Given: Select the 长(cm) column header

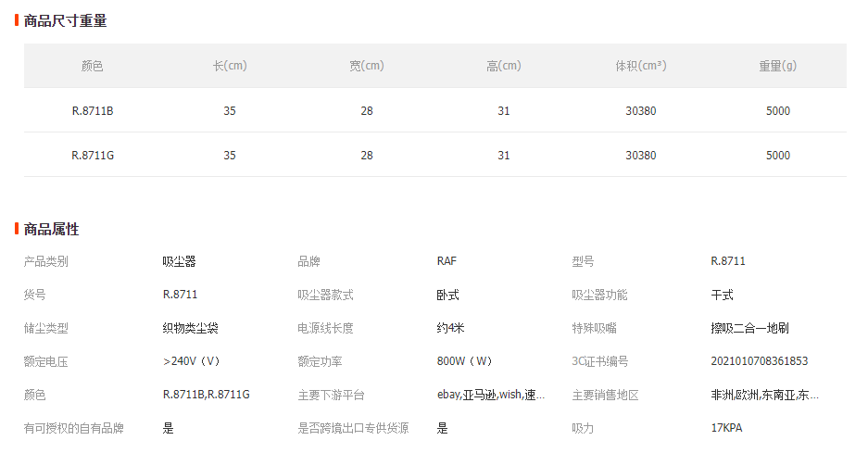Looking at the screenshot, I should [x=230, y=66].
